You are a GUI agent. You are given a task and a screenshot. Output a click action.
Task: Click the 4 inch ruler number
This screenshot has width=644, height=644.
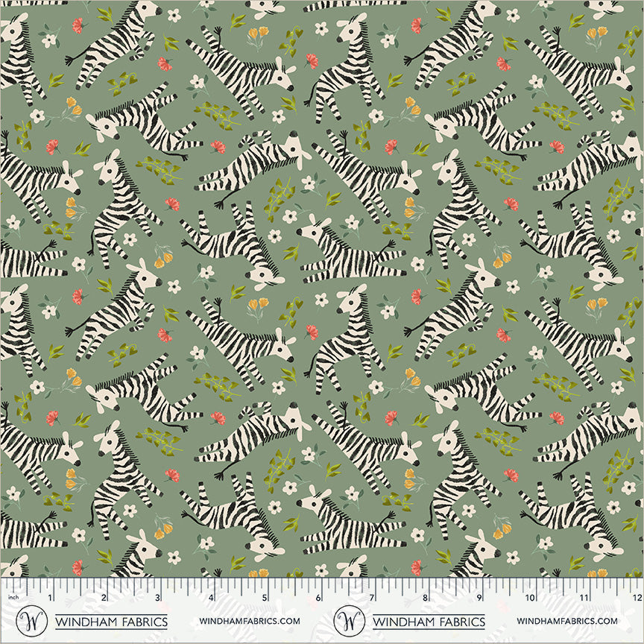(211, 598)
